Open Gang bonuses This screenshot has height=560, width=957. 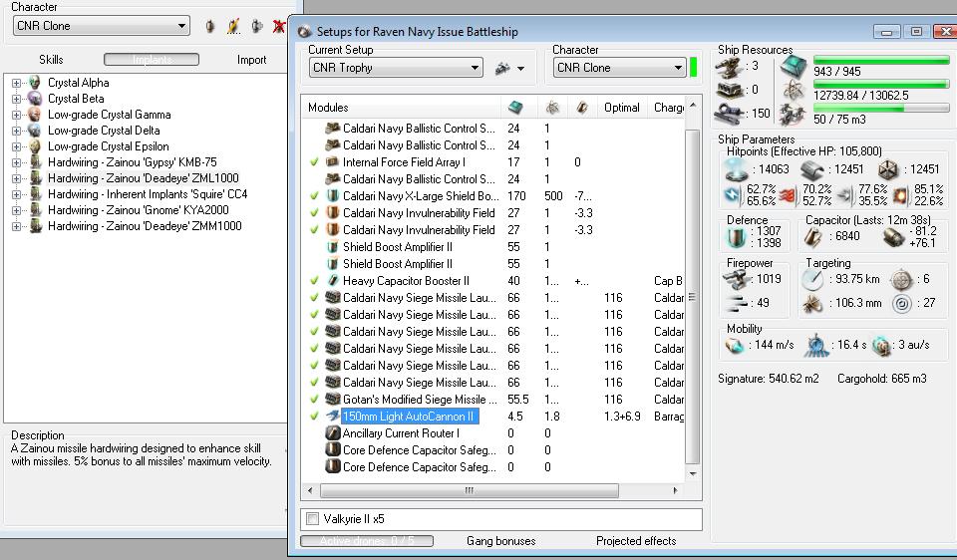[500, 541]
